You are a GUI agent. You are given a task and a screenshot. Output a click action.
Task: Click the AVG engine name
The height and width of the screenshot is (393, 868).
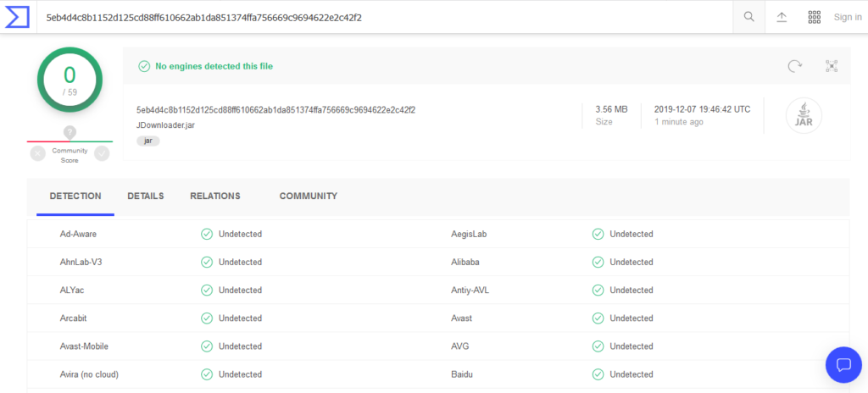460,346
